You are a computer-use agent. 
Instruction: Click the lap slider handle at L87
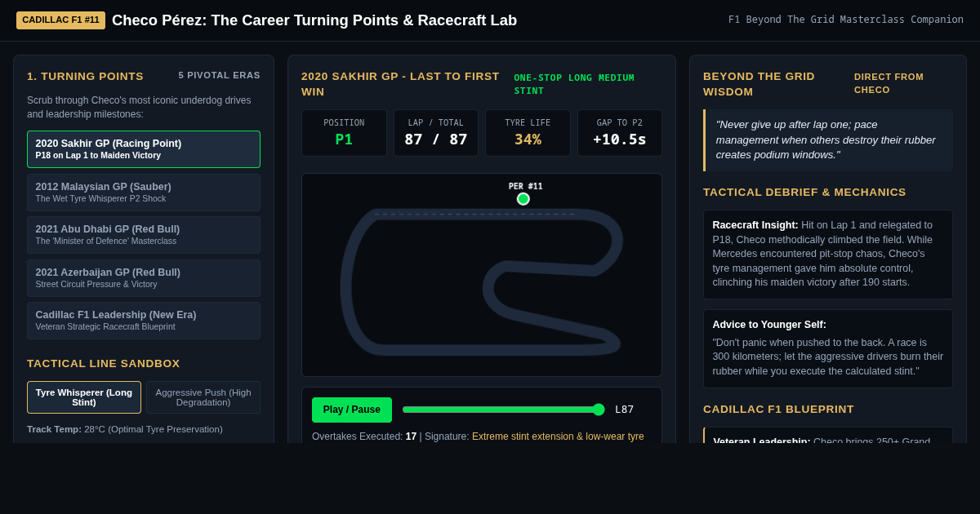click(599, 410)
